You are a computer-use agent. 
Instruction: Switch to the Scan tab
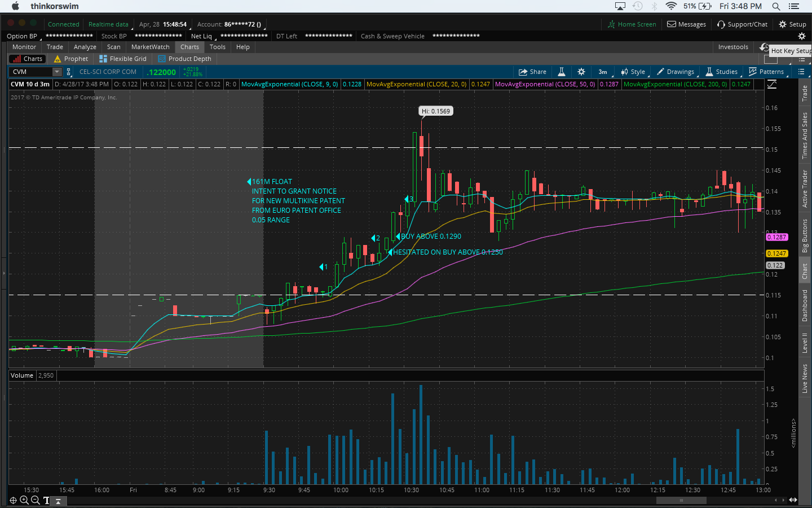click(114, 47)
